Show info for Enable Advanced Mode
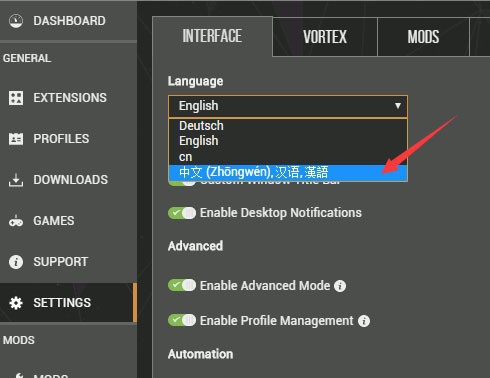The width and height of the screenshot is (490, 378). [340, 286]
